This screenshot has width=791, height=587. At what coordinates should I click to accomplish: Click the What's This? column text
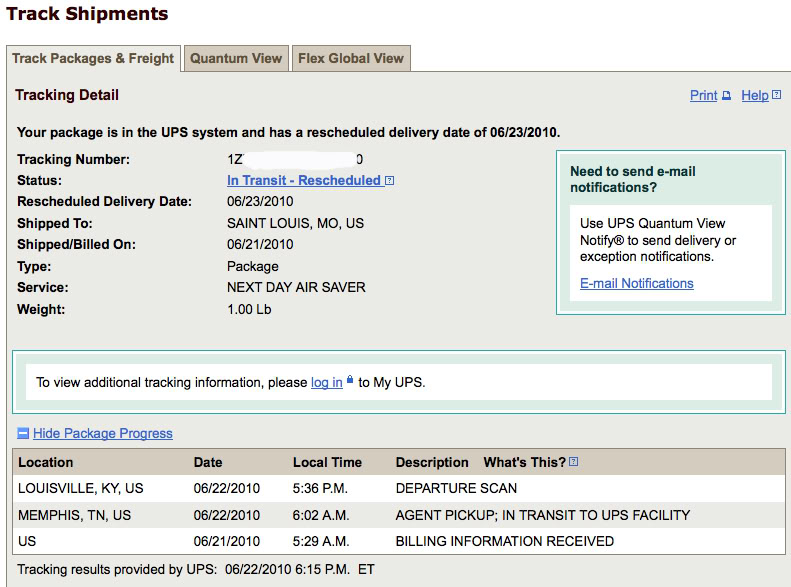tap(524, 463)
